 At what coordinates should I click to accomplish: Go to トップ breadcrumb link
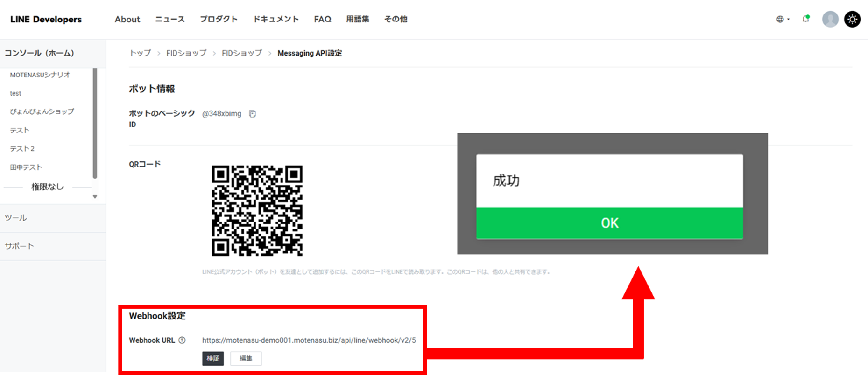pyautogui.click(x=140, y=53)
